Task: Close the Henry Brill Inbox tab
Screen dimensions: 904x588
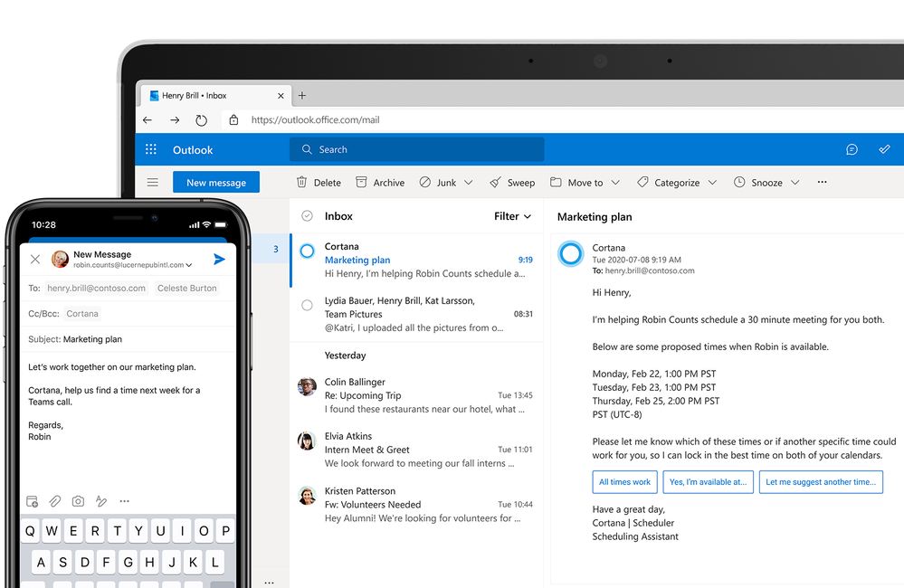Action: 281,96
